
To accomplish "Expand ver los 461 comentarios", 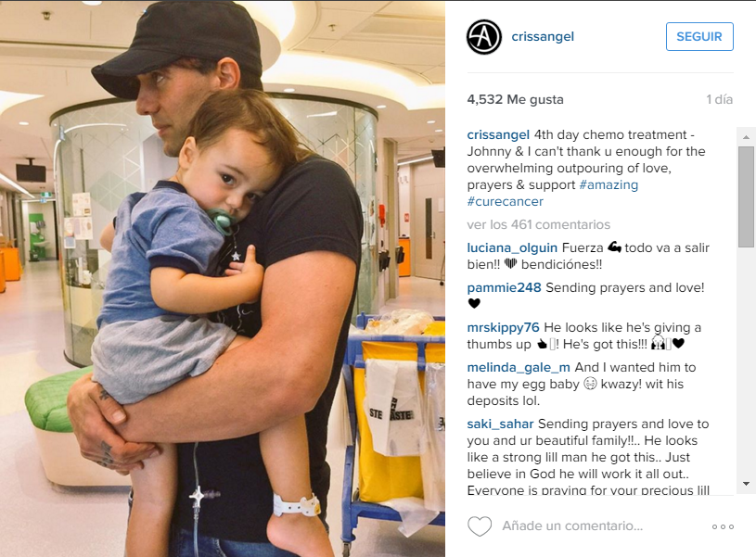I will pos(538,224).
